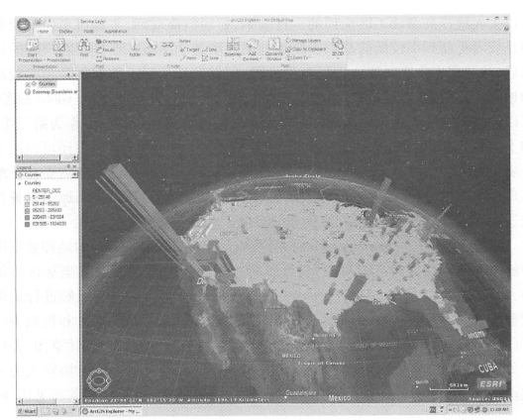This screenshot has height=420, width=523.
Task: Click the Directions tool
Action: click(x=109, y=42)
